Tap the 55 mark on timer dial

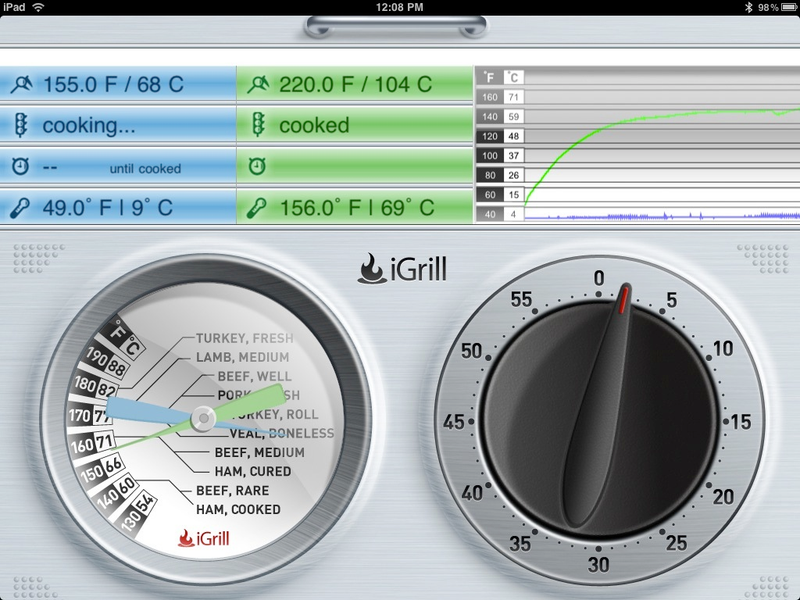[x=521, y=299]
